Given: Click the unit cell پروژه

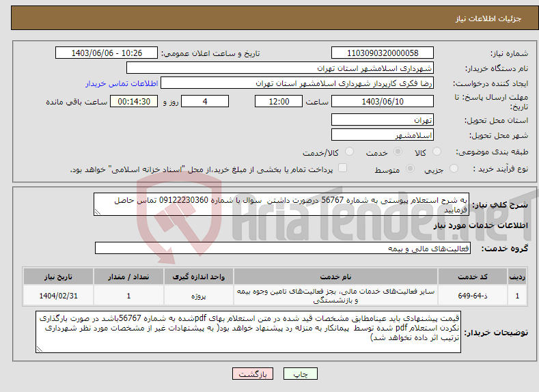Looking at the screenshot, I should pos(198,296).
